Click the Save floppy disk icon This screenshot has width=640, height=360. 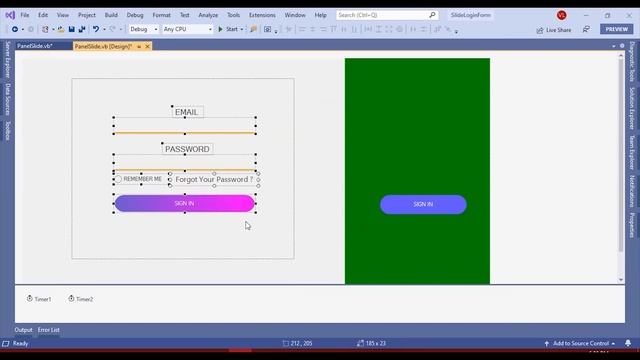point(71,29)
